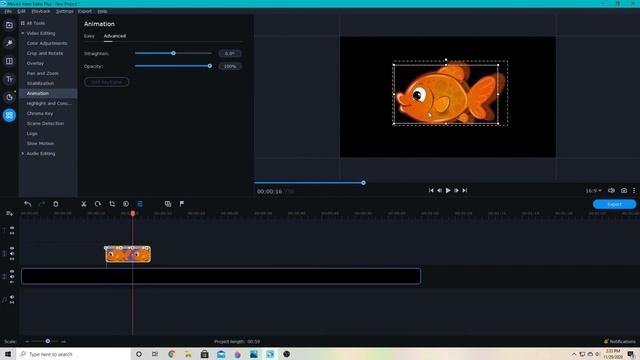
Task: Click the red playhead marker on ruler
Action: [x=133, y=213]
